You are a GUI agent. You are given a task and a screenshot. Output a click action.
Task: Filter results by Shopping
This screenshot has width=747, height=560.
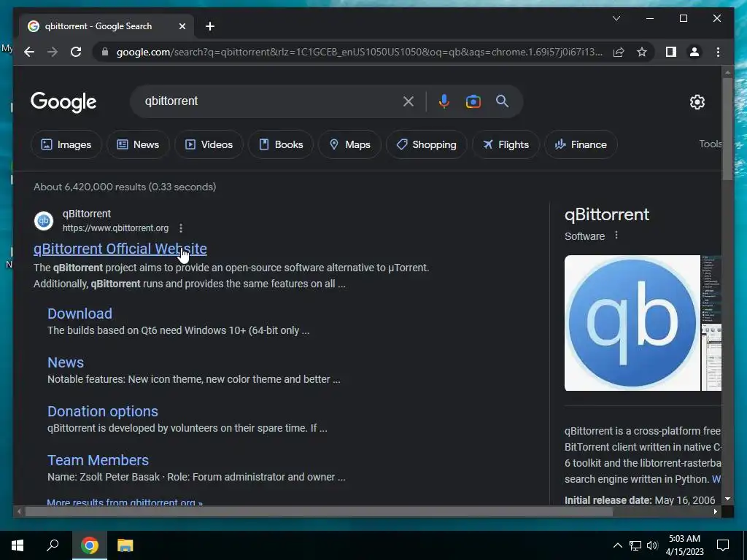(x=426, y=144)
